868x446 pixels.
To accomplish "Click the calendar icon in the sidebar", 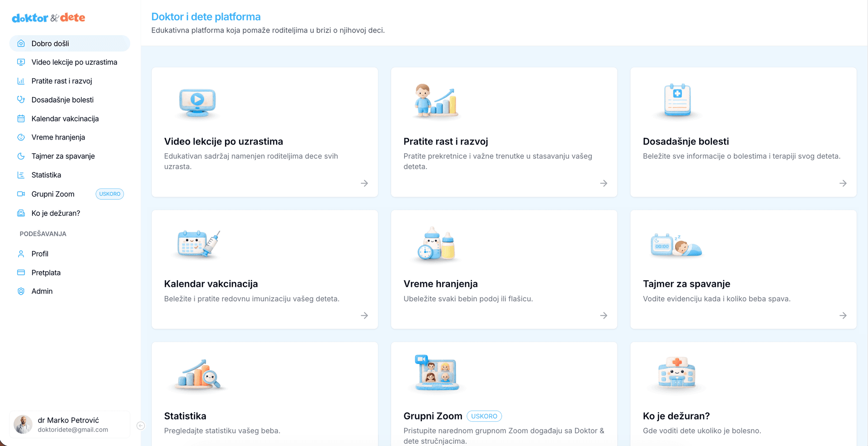I will tap(21, 119).
